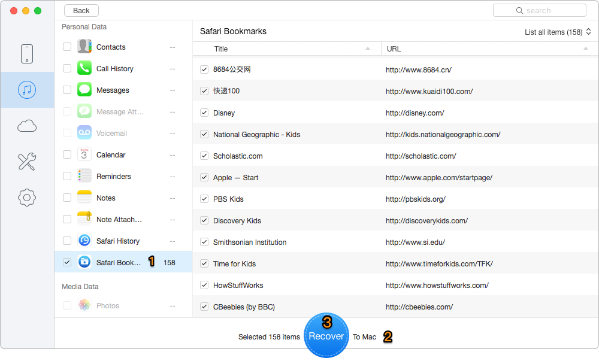Select the Note Attach... category label

[x=119, y=220]
